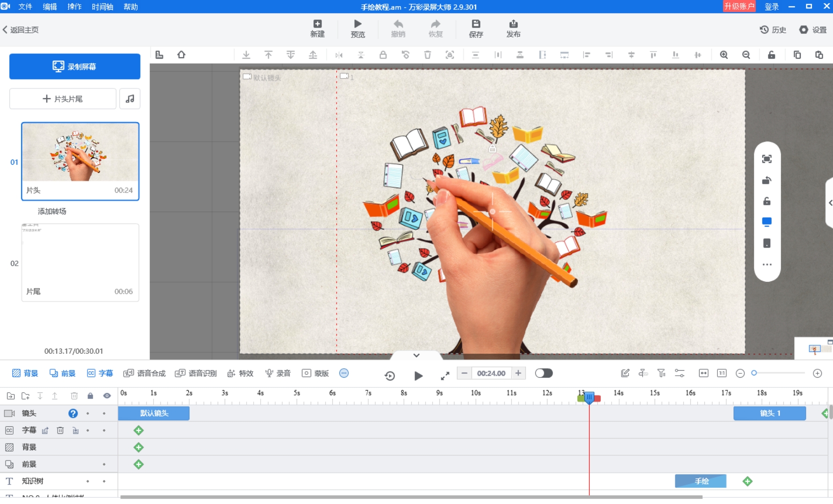This screenshot has width=833, height=504.
Task: Open 蒙版 mask tool
Action: point(315,373)
